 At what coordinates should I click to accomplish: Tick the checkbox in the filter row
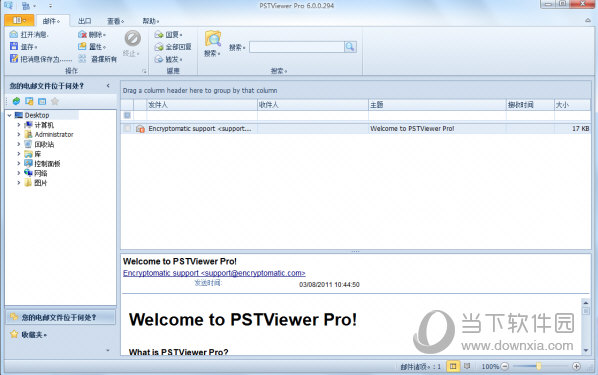(x=127, y=115)
